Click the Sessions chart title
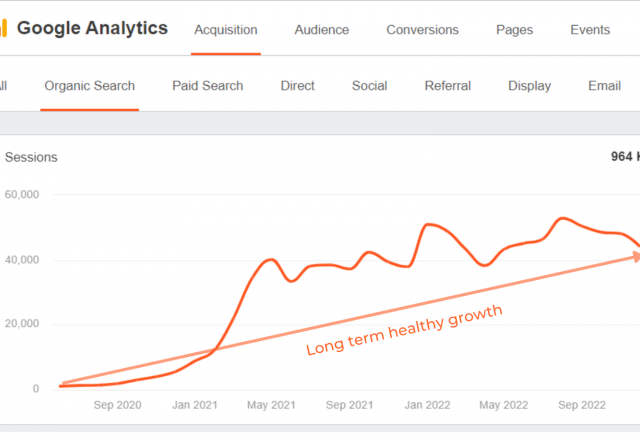 click(x=31, y=157)
